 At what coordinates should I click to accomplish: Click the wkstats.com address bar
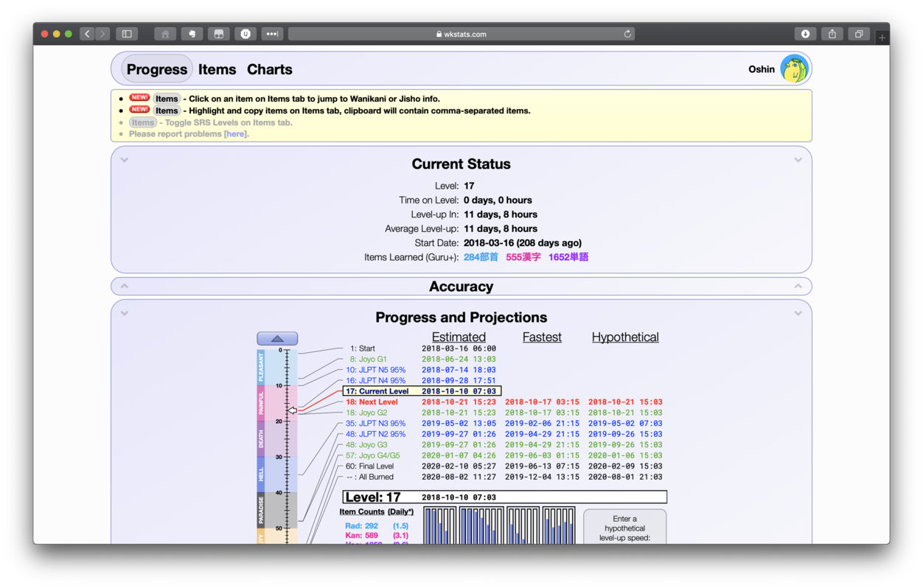pyautogui.click(x=461, y=34)
